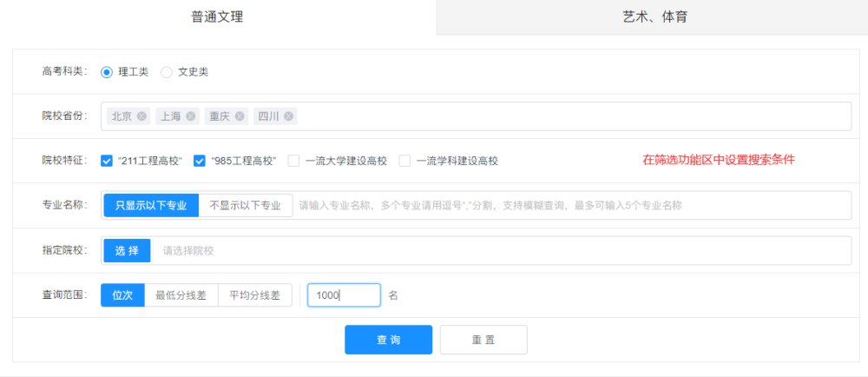Click the 高考科类 label
Screen dimensions: 868x377
tap(65, 71)
